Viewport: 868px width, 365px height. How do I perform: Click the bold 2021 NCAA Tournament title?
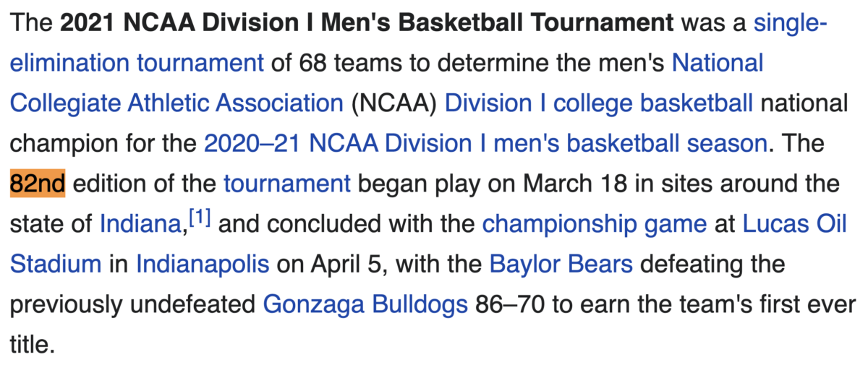[368, 23]
